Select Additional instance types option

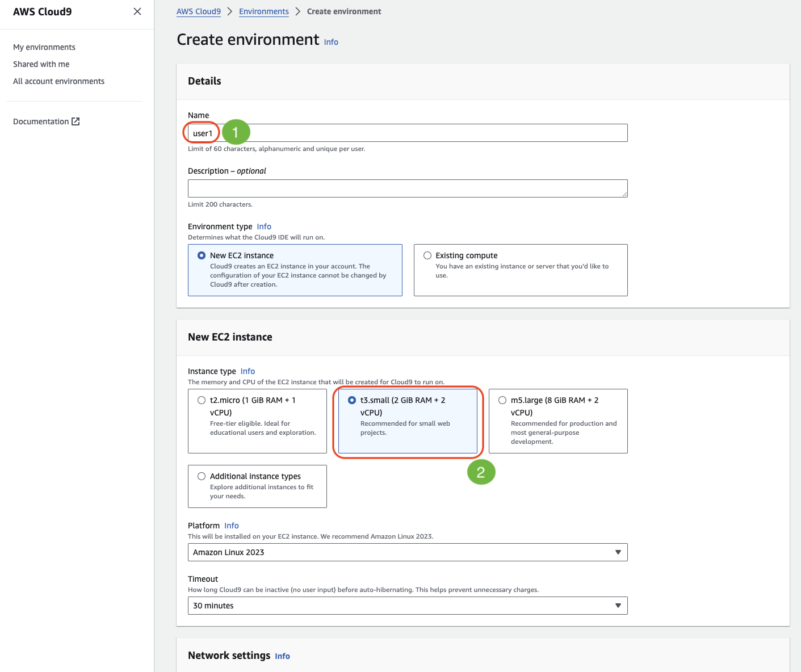[202, 476]
